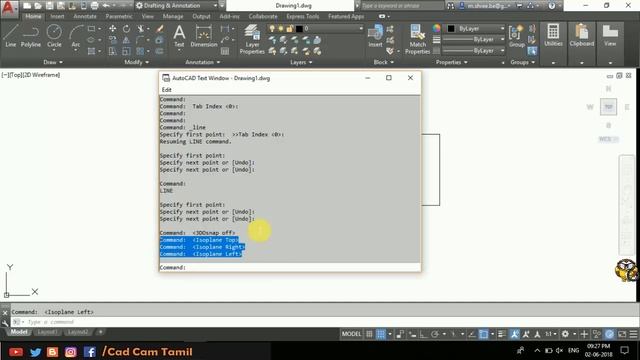Click the black layer color swatch

pos(299,29)
